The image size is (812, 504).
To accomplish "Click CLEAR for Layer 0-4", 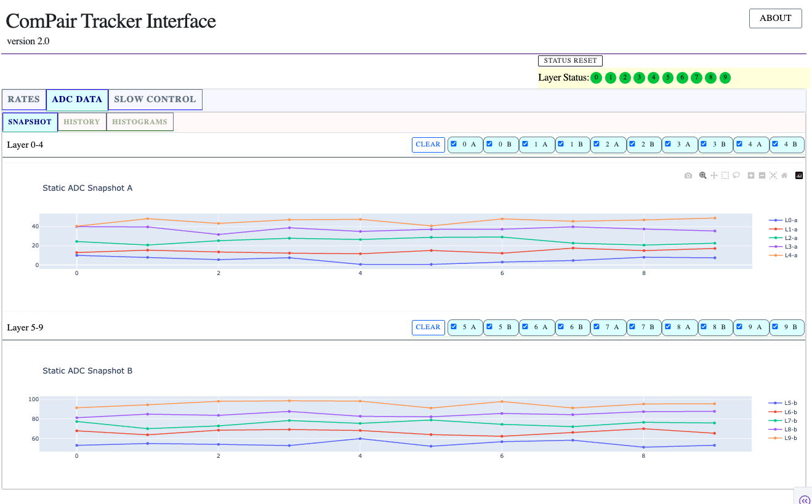I will pyautogui.click(x=428, y=145).
